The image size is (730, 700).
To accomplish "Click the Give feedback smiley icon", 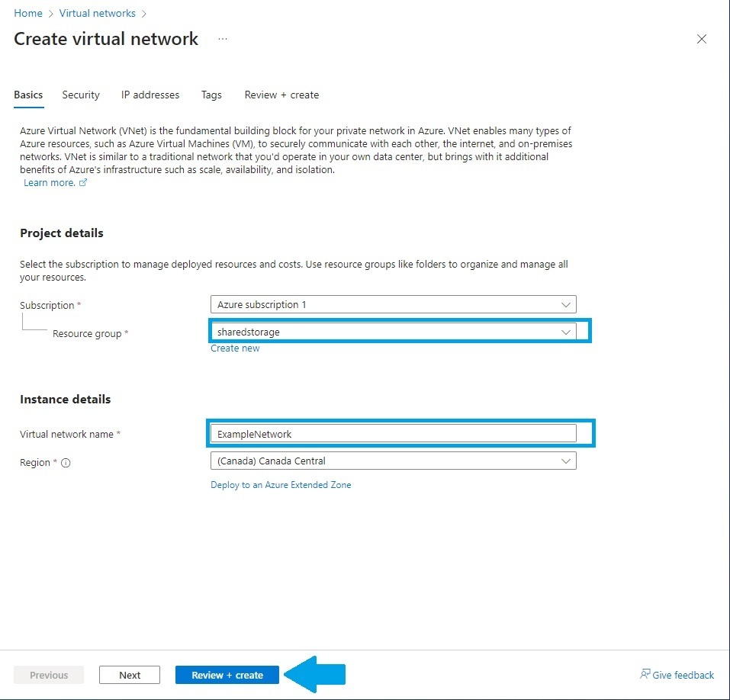I will [645, 675].
